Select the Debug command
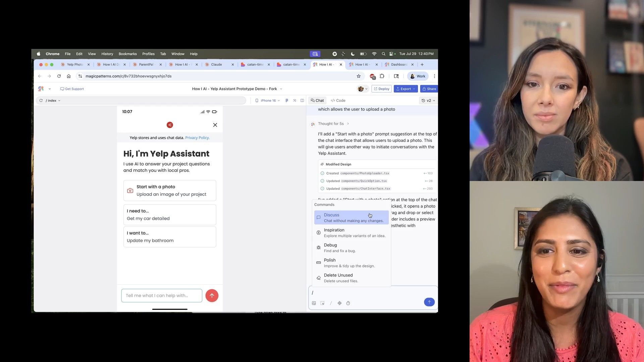The width and height of the screenshot is (644, 362). 351,248
